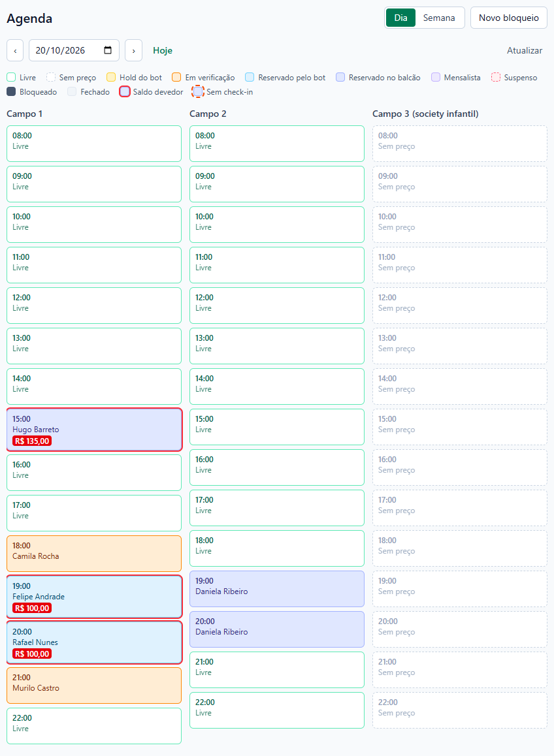Click the Reservado pelo bot legend swatch
554x756 pixels.
tap(250, 77)
